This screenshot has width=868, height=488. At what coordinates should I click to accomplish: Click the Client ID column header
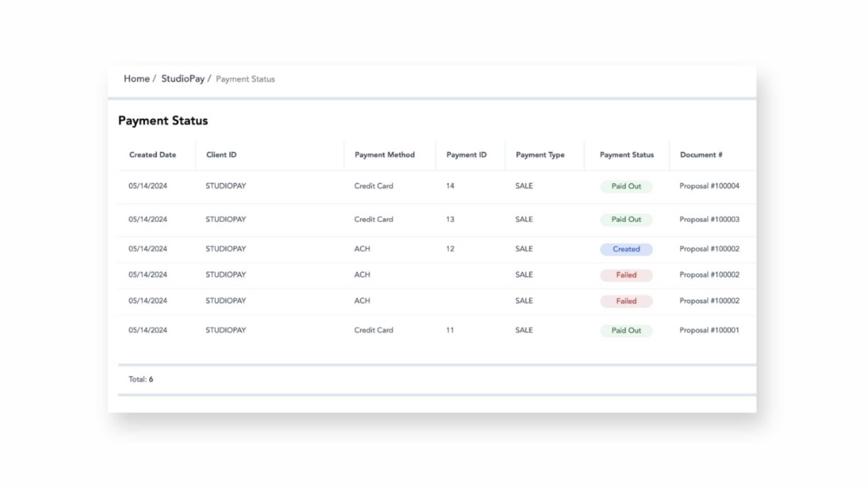point(221,155)
